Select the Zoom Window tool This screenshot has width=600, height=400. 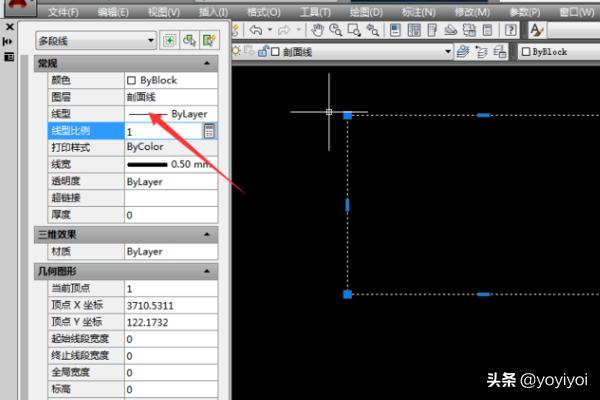click(354, 30)
